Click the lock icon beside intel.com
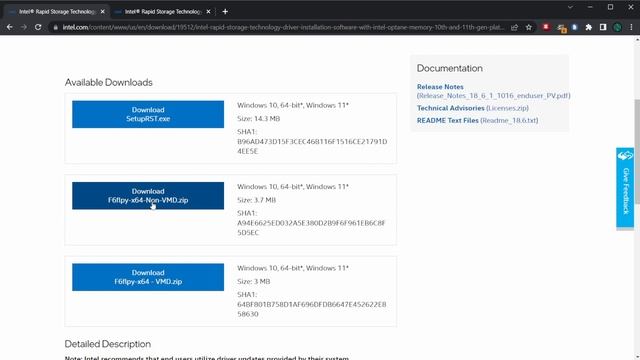The height and width of the screenshot is (360, 640). pos(56,27)
